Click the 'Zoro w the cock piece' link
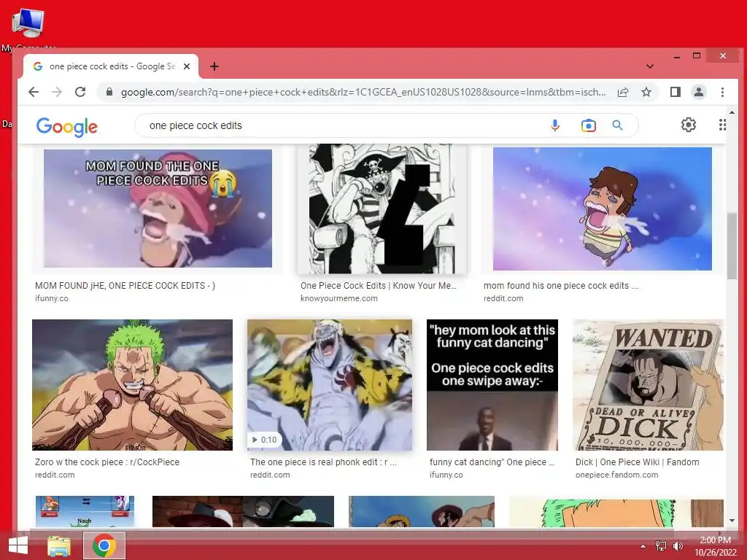The image size is (747, 560). point(107,462)
